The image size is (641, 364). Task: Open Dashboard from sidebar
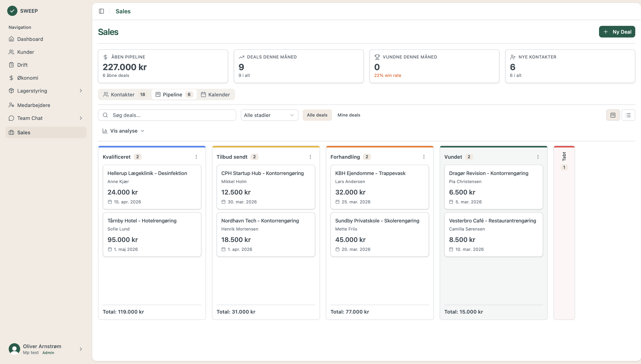point(30,39)
